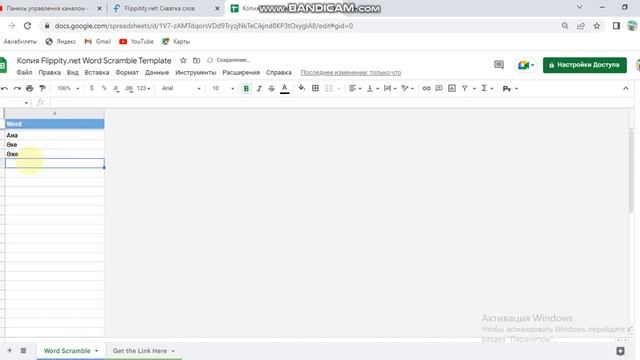Open the YouTube bookmark
The height and width of the screenshot is (360, 640).
[x=136, y=42]
